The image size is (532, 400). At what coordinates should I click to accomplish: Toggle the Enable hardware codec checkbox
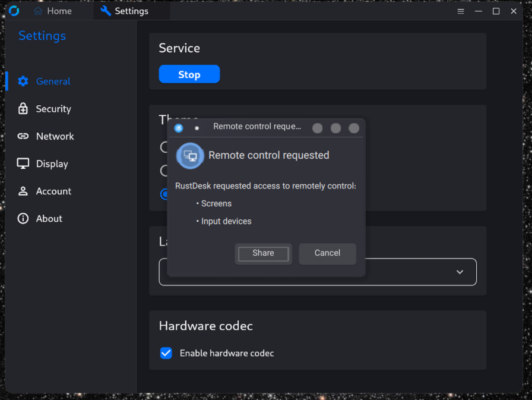click(166, 353)
